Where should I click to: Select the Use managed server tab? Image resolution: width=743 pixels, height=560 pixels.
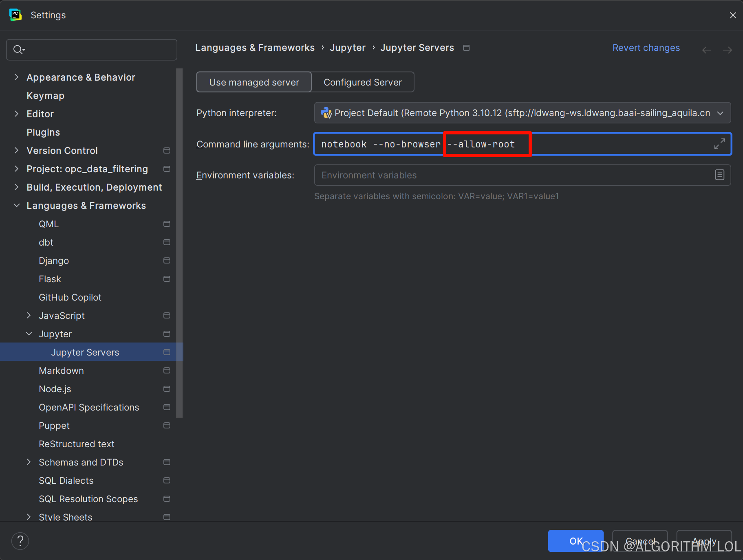click(254, 82)
